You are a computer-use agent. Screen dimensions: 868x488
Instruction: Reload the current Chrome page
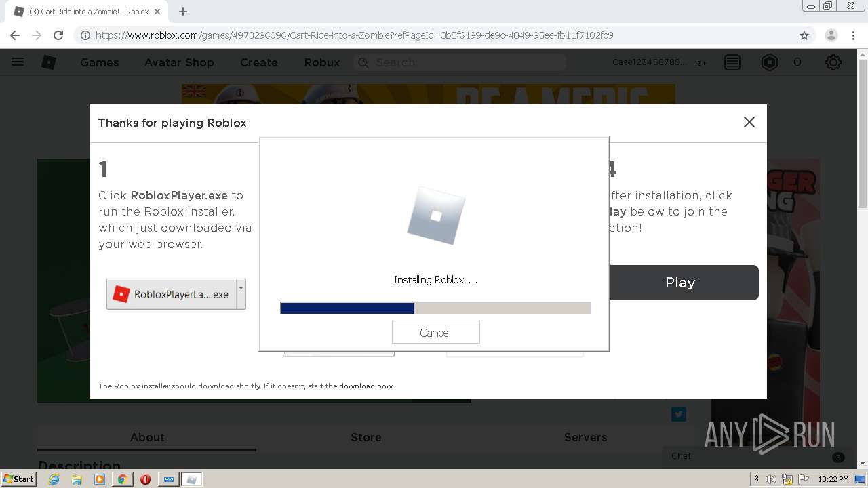(x=58, y=35)
